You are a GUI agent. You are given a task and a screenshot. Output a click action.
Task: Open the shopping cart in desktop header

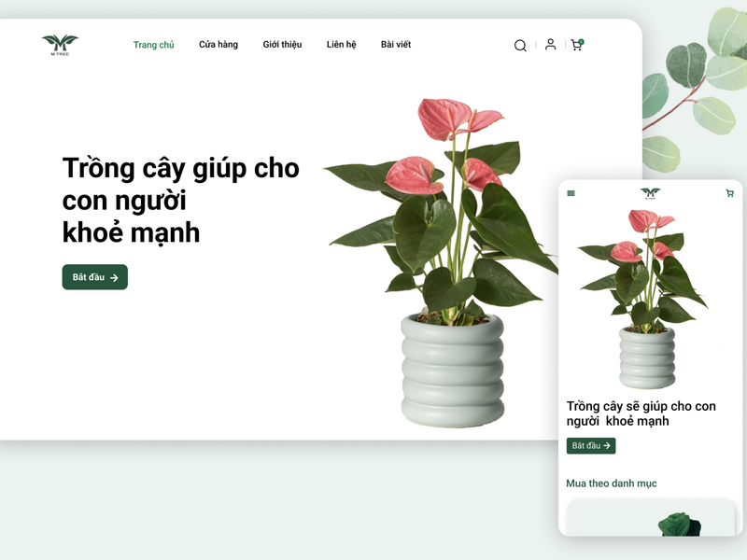click(x=576, y=45)
